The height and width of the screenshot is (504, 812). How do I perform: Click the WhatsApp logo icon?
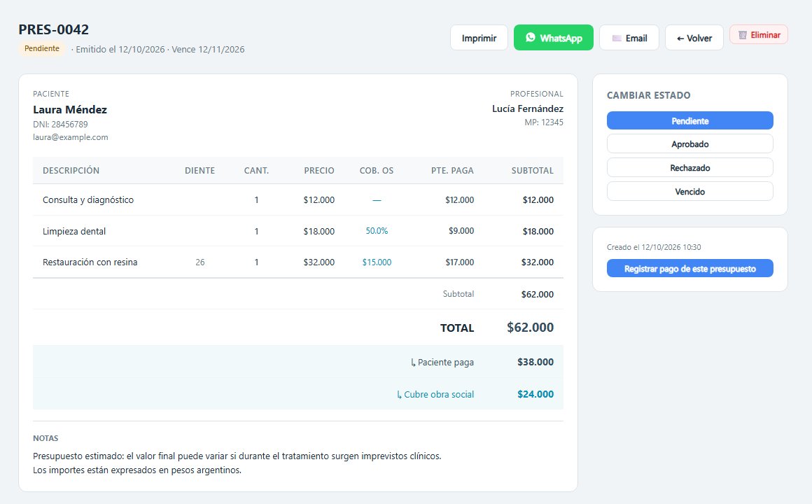(x=531, y=37)
